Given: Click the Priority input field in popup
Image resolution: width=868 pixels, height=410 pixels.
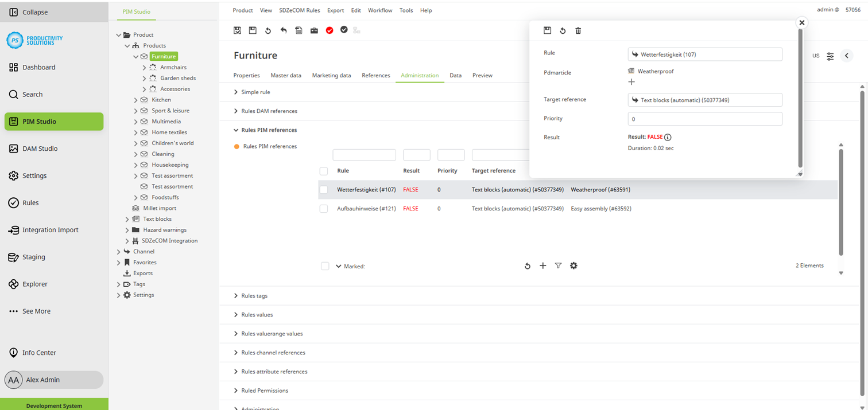Looking at the screenshot, I should 704,119.
